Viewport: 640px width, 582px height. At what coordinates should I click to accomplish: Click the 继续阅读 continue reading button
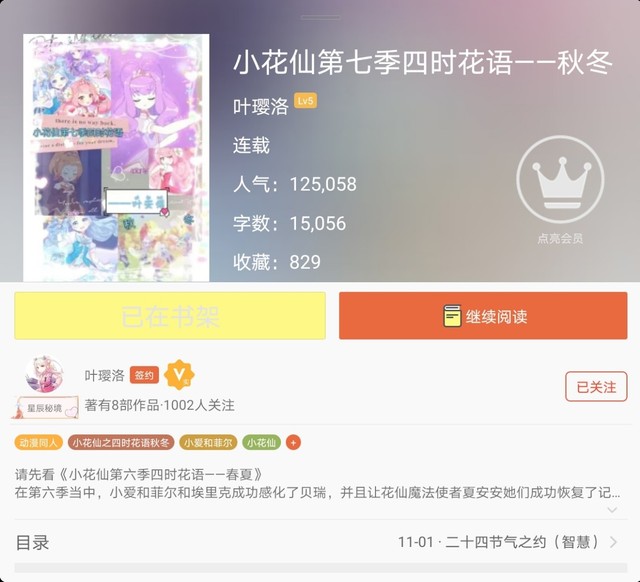click(x=483, y=315)
